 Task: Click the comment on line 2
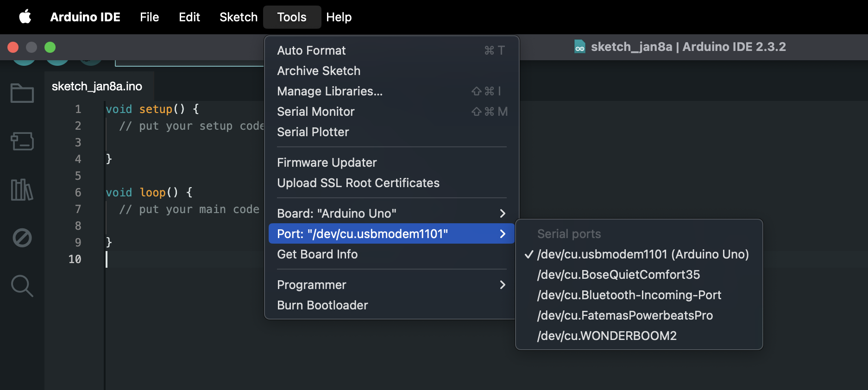pyautogui.click(x=192, y=126)
